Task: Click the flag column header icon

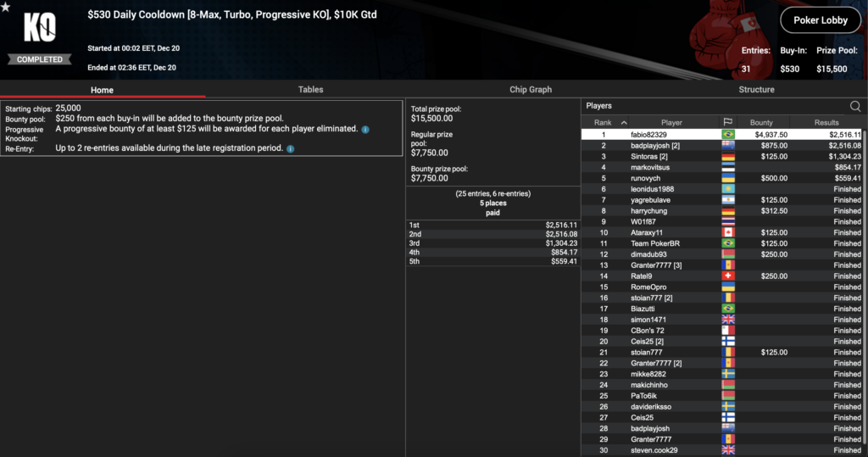Action: tap(726, 123)
